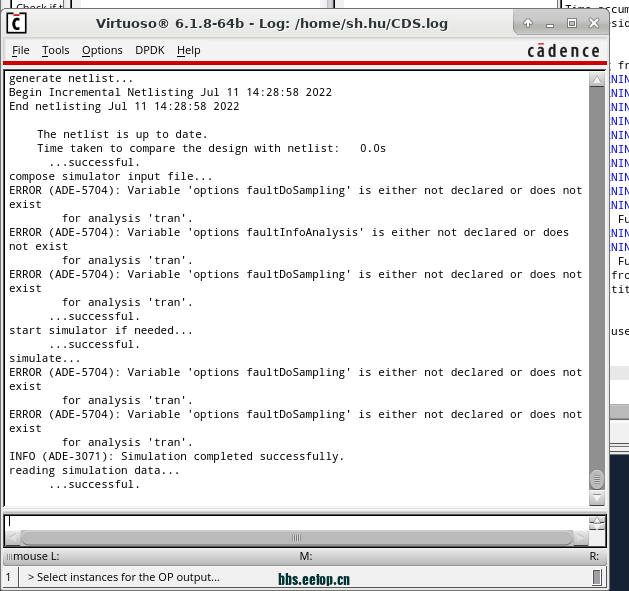The height and width of the screenshot is (591, 629).
Task: Click the Virtuoso window icon in title bar
Action: point(16,23)
